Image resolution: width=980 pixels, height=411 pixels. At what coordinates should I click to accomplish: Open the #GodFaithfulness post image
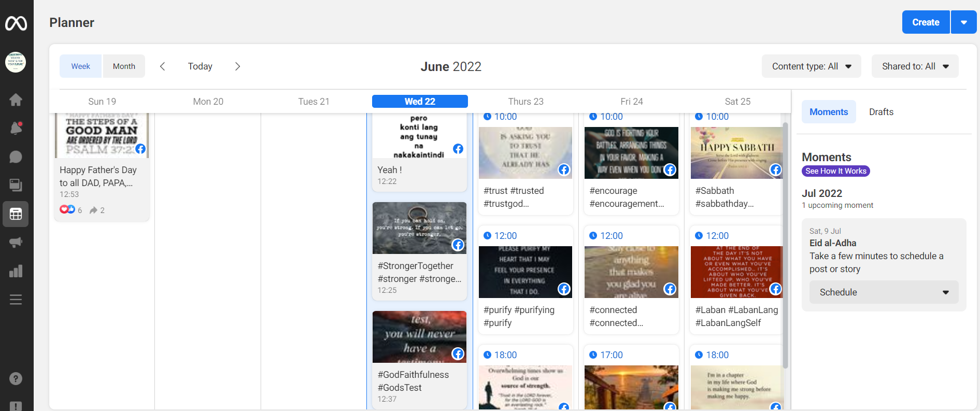(x=419, y=337)
